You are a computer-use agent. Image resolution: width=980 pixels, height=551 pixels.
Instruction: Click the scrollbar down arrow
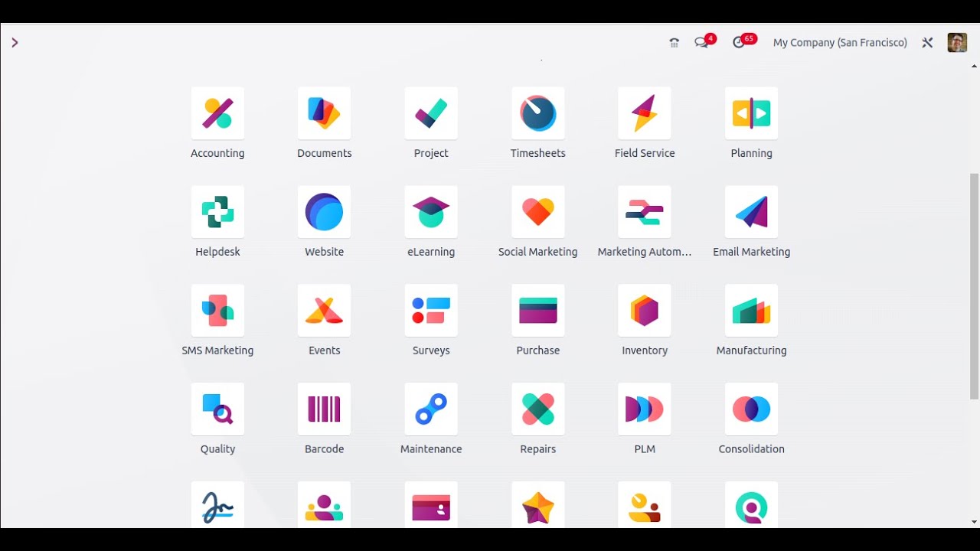point(974,522)
